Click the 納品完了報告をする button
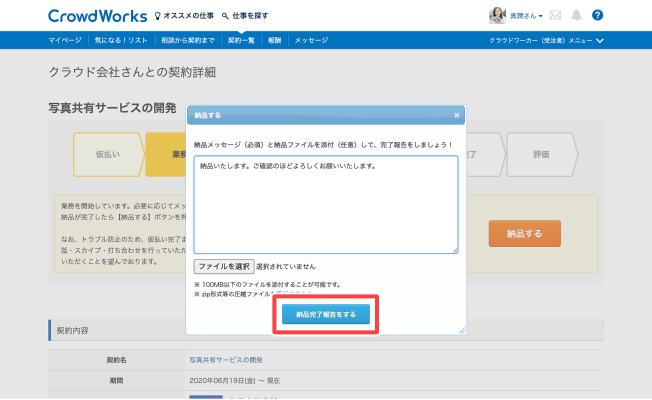This screenshot has height=400, width=652. click(x=325, y=314)
